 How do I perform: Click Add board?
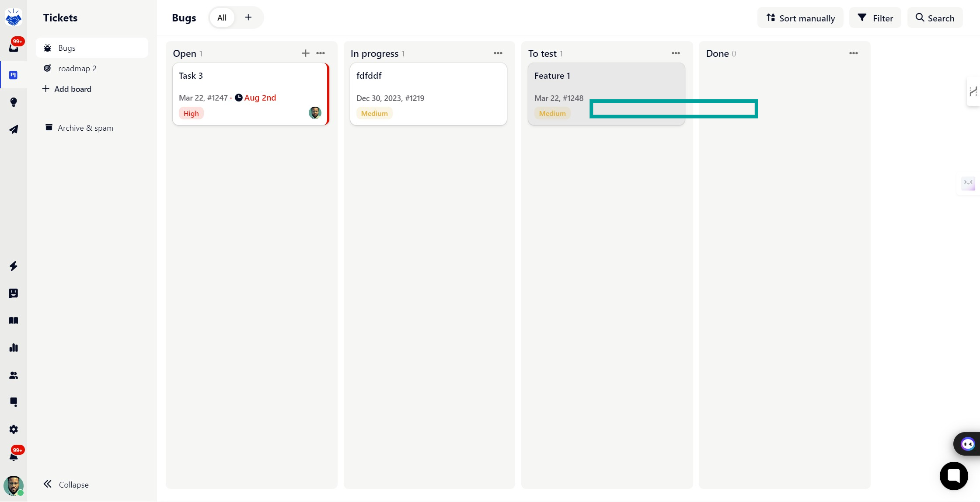(x=67, y=89)
